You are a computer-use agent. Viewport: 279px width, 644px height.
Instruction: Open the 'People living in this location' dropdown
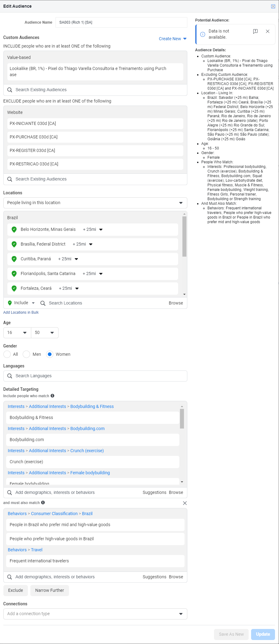pyautogui.click(x=95, y=203)
